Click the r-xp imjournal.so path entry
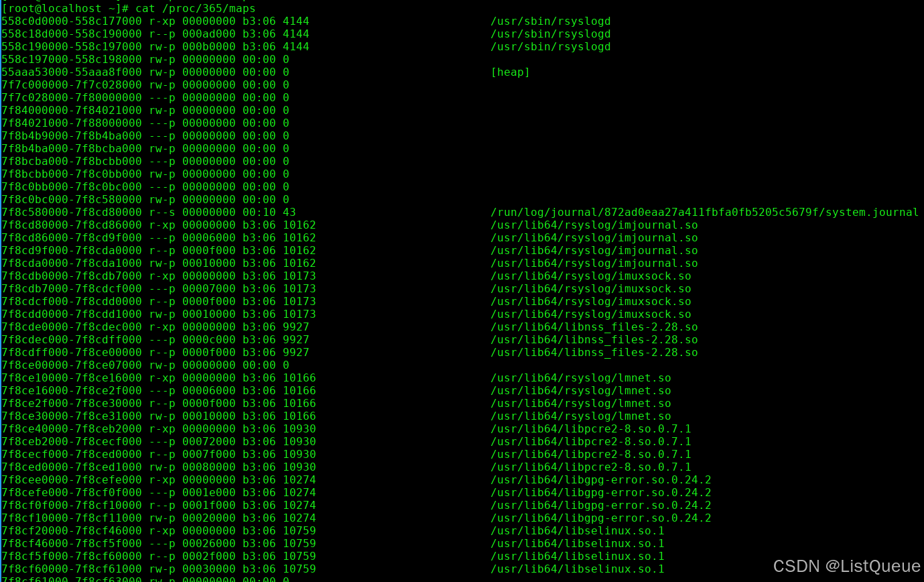 pyautogui.click(x=594, y=225)
